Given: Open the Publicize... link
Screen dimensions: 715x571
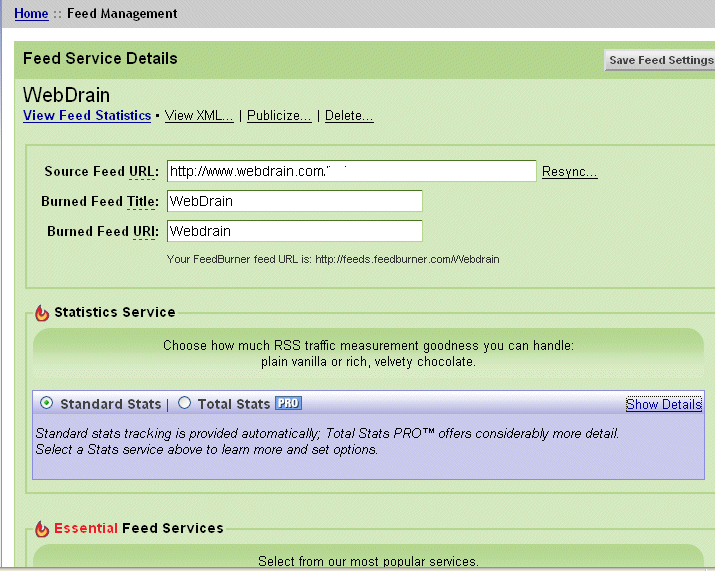Looking at the screenshot, I should pos(279,116).
